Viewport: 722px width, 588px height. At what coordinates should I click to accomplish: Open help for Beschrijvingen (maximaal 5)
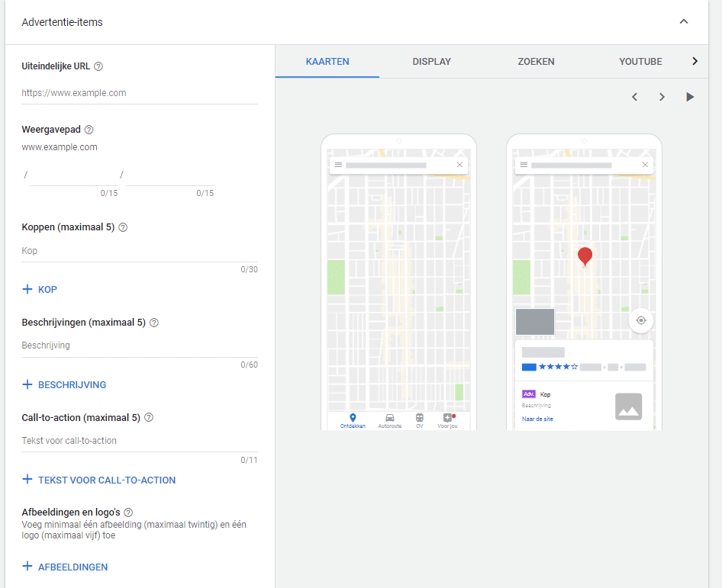pos(154,323)
